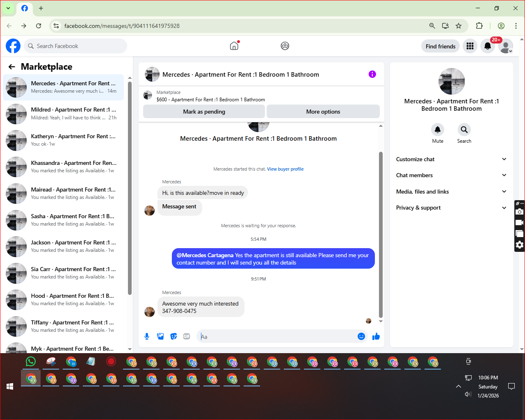Open Jackson conversation in list

click(x=64, y=247)
